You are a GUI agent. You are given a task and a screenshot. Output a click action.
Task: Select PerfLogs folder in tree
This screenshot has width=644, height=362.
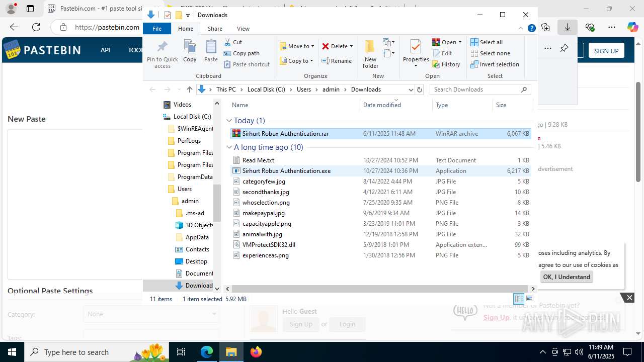(189, 141)
